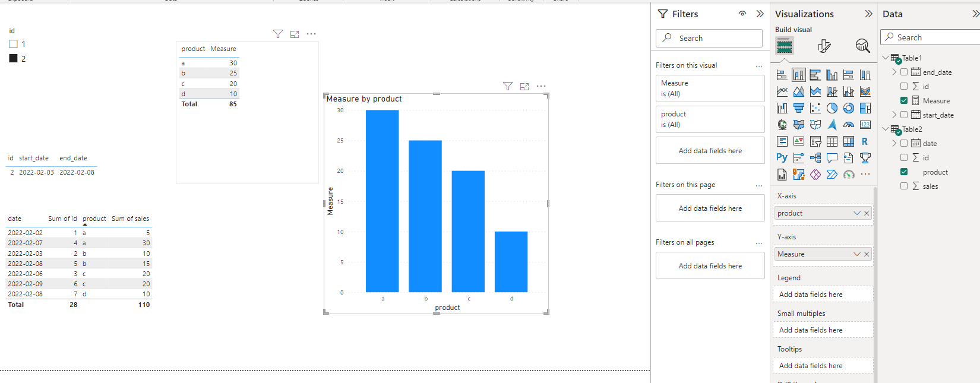Collapse the Filters pane

pyautogui.click(x=760, y=14)
